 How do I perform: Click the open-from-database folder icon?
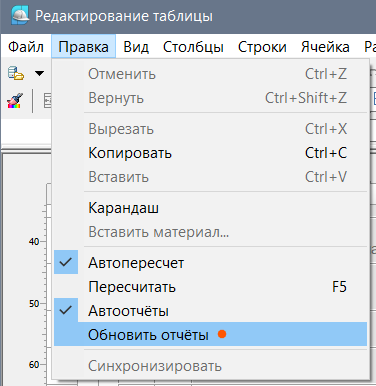pyautogui.click(x=16, y=73)
